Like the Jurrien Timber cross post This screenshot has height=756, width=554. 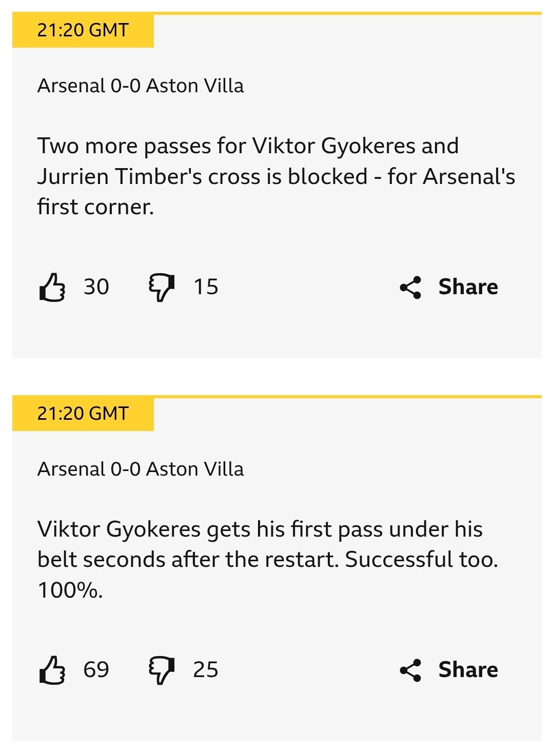point(52,287)
